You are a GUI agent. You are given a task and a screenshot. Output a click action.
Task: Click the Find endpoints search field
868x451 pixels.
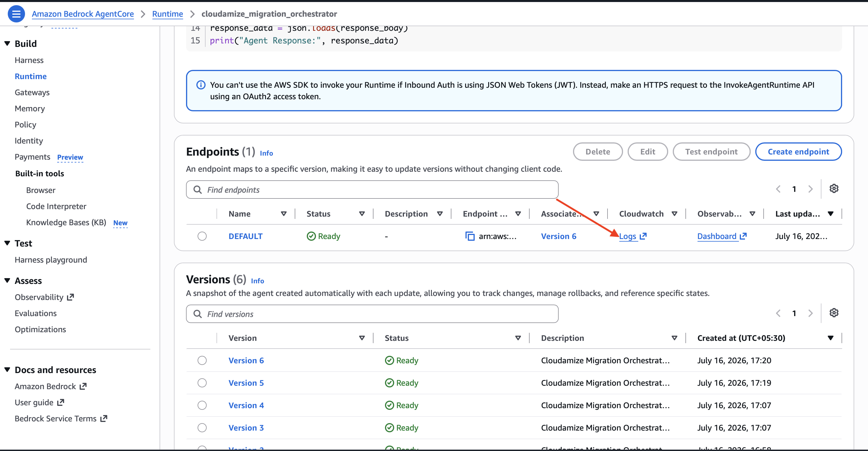coord(372,190)
